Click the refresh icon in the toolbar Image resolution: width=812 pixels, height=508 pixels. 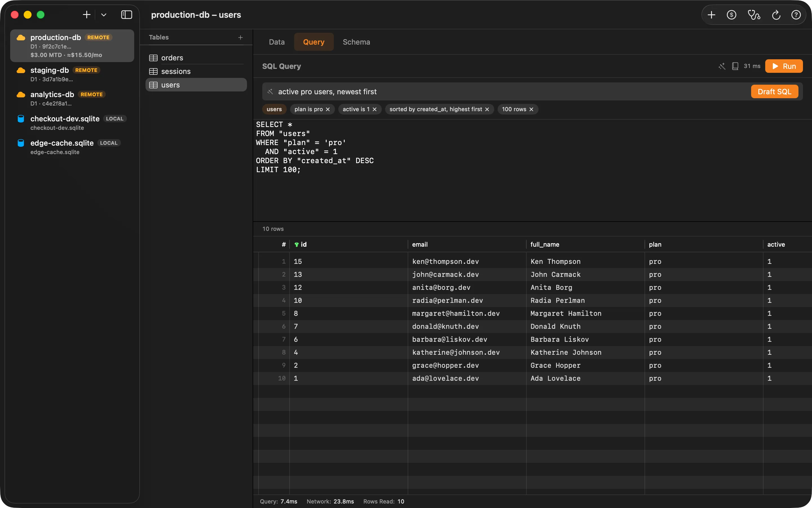pyautogui.click(x=776, y=15)
